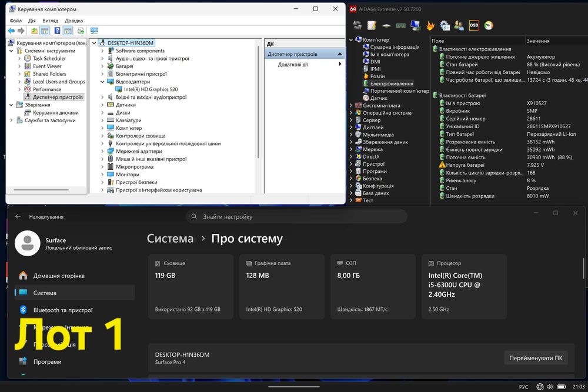
Task: Click the Сховище 119 GB card
Action: (x=191, y=287)
